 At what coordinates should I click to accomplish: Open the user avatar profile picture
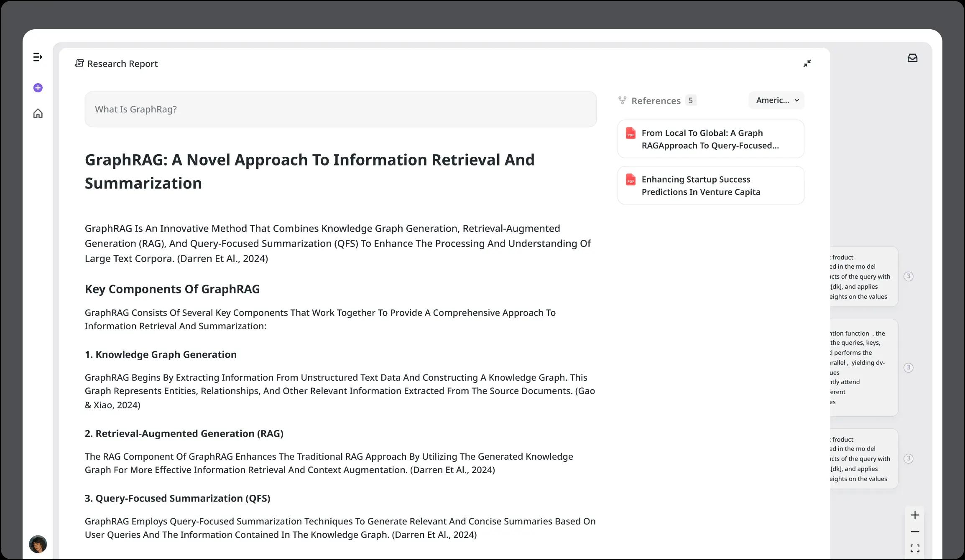click(38, 544)
